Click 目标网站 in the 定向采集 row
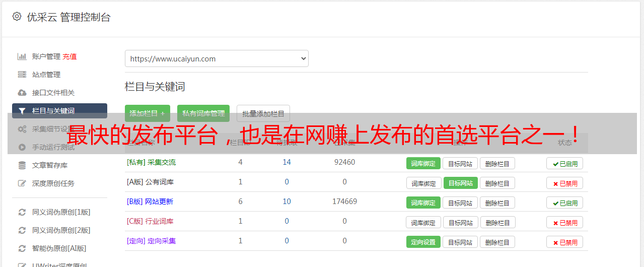Viewport: 644px width, 267px height. (x=460, y=242)
